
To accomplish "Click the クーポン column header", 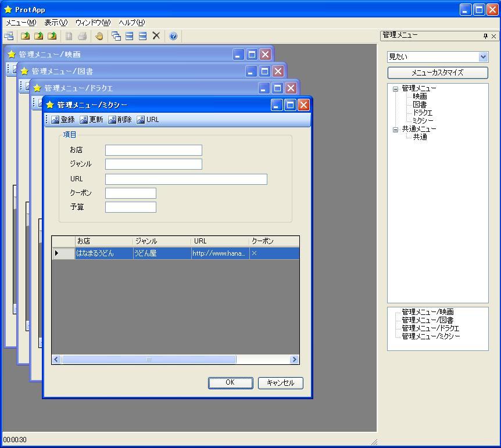I will tap(274, 241).
